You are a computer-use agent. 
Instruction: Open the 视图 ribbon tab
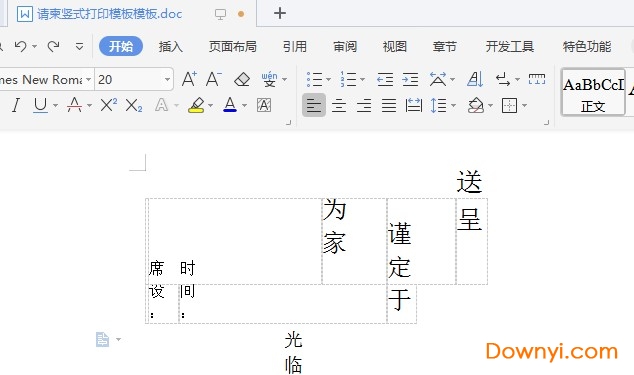click(x=395, y=47)
